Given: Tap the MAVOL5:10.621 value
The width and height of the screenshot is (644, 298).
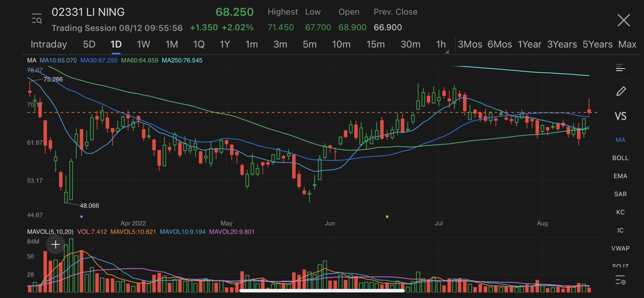Looking at the screenshot, I should 133,232.
